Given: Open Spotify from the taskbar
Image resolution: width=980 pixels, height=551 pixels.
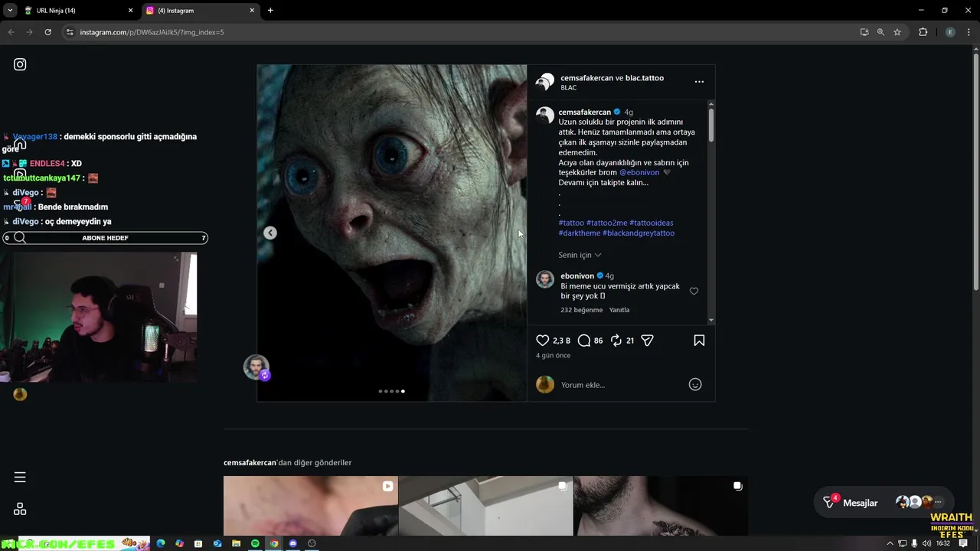Looking at the screenshot, I should tap(255, 543).
